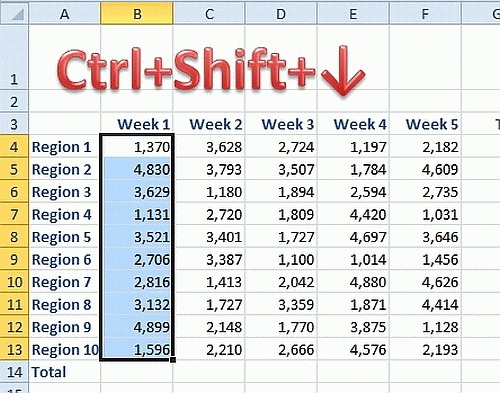Image resolution: width=500 pixels, height=393 pixels.
Task: Select the Region 10 label cell
Action: tap(65, 349)
